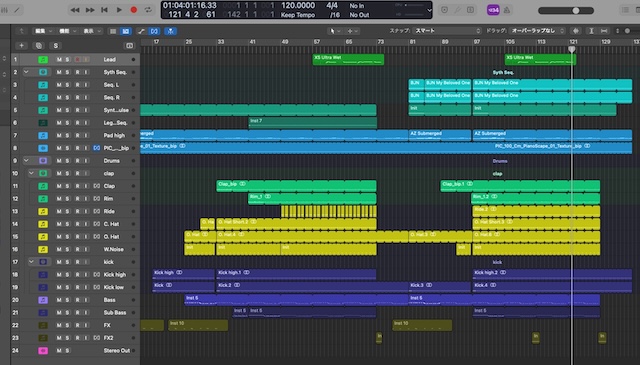Solo the Stereo Out track
Image resolution: width=640 pixels, height=365 pixels.
(68, 351)
